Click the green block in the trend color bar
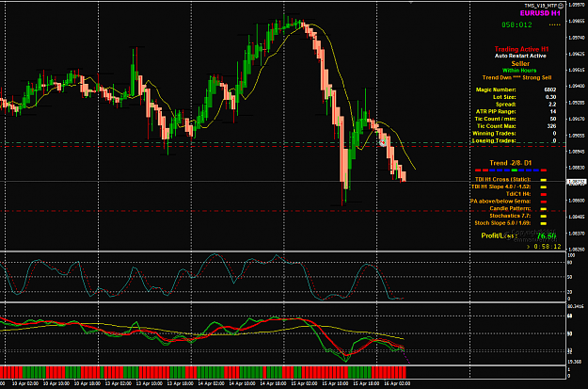Screen dimensions: 588x389 pos(514,170)
